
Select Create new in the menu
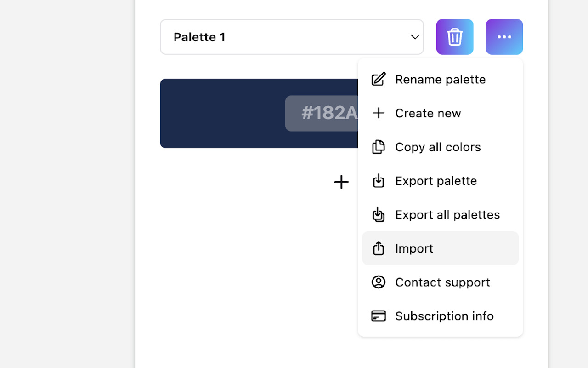pyautogui.click(x=427, y=113)
